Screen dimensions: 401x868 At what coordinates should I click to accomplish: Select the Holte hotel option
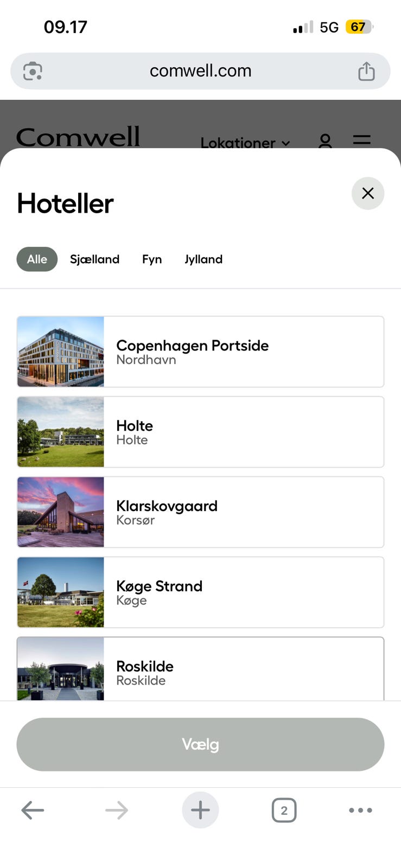(x=244, y=432)
